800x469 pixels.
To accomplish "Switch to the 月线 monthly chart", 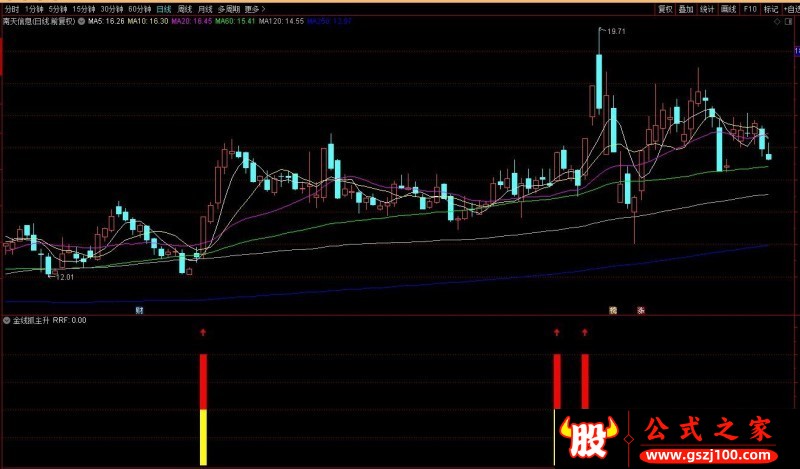I will [205, 9].
